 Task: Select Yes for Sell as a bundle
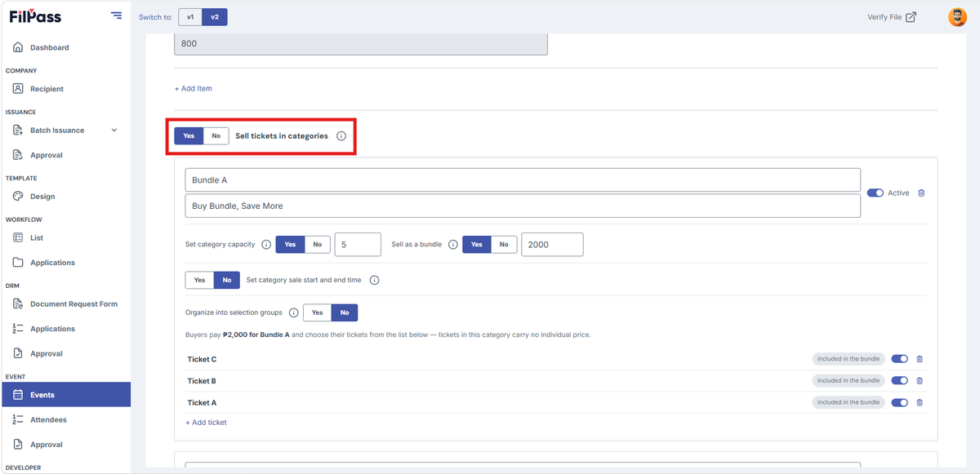click(477, 245)
